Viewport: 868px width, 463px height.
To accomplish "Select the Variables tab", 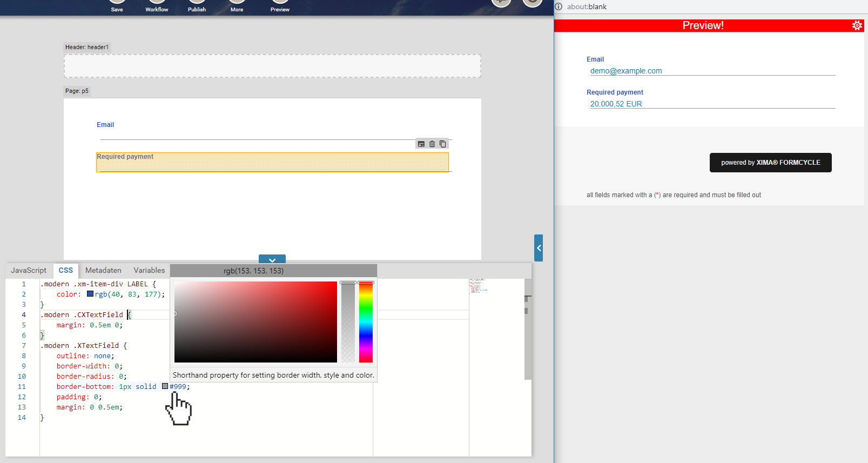I will coord(149,271).
